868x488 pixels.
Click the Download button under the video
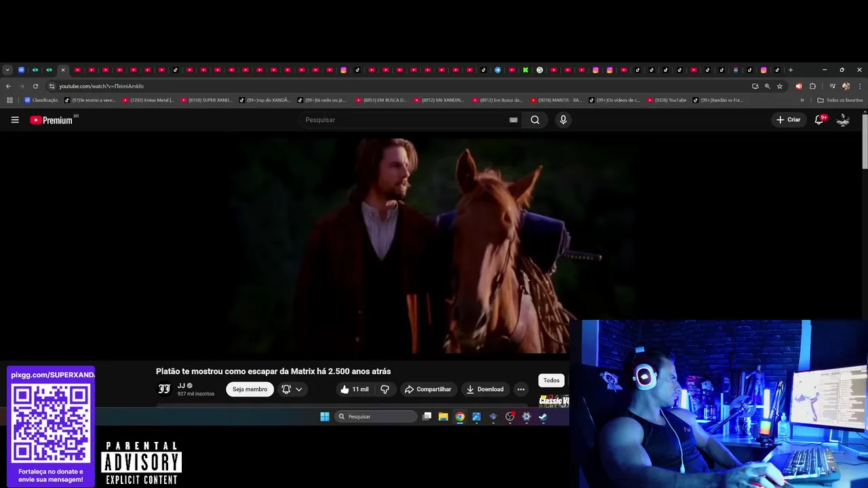click(x=485, y=389)
